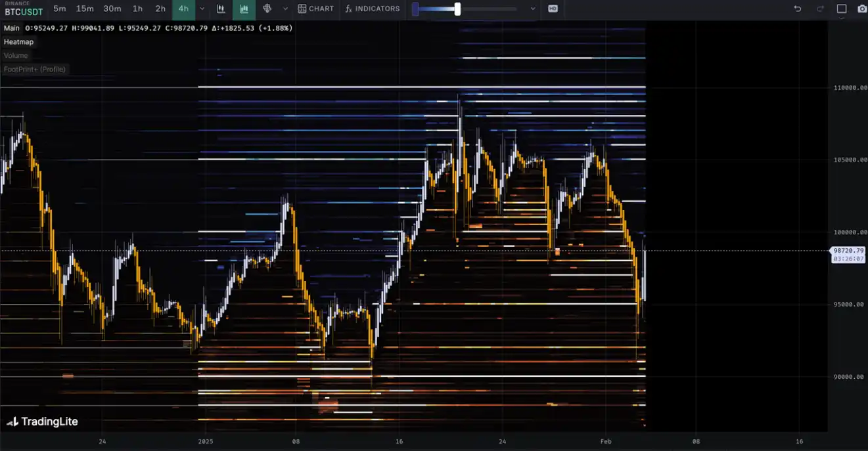The width and height of the screenshot is (868, 451).
Task: Open the CHART settings button
Action: tap(315, 9)
